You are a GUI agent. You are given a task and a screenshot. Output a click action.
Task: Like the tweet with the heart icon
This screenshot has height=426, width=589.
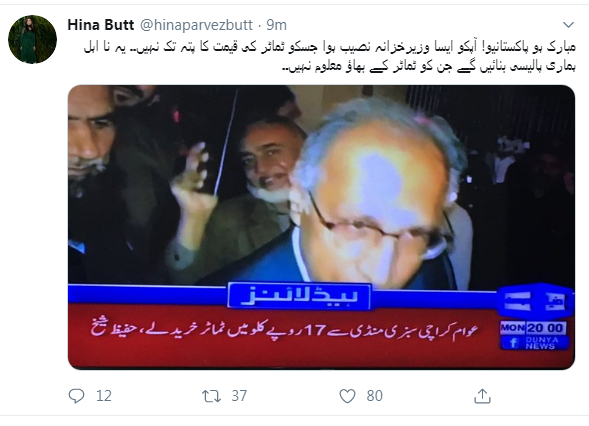tap(347, 396)
